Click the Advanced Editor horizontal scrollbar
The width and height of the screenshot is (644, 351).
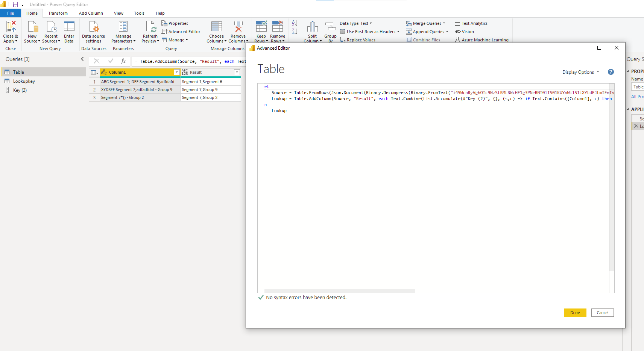(339, 291)
